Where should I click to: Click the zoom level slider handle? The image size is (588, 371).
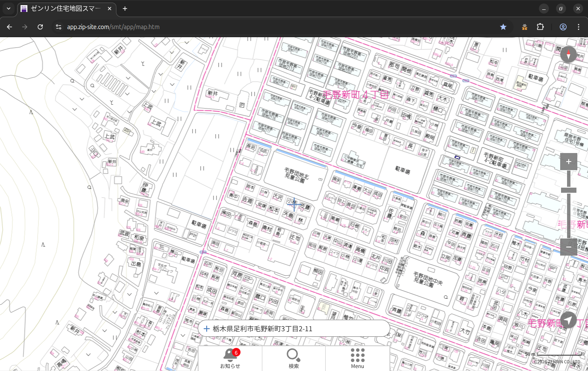[568, 190]
